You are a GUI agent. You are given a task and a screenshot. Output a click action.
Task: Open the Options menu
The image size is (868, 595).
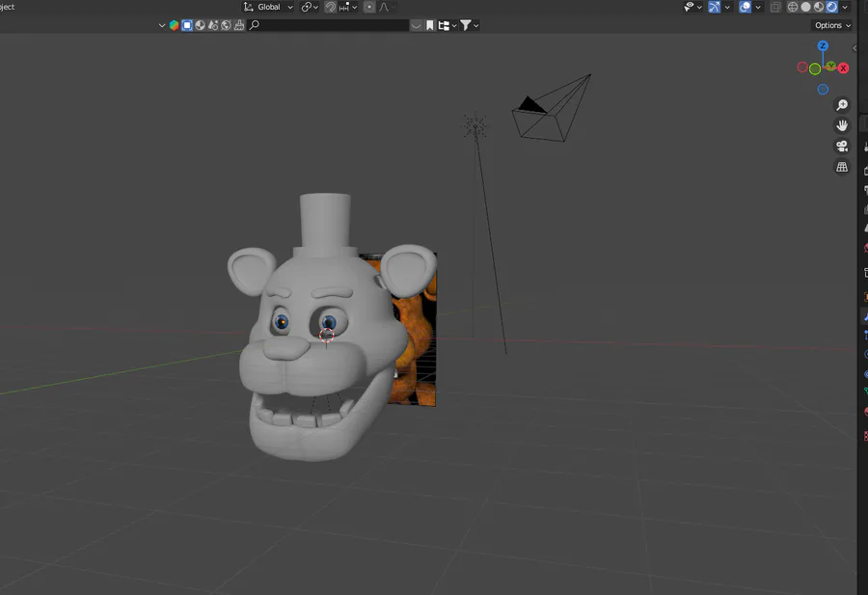tap(832, 25)
